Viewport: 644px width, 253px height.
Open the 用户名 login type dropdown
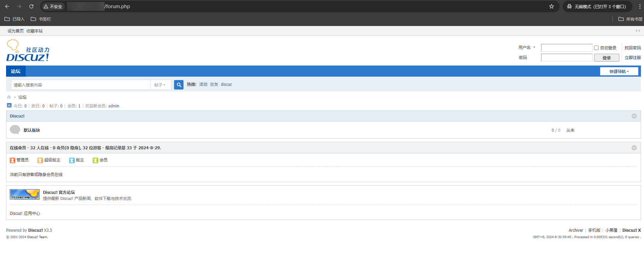point(527,48)
